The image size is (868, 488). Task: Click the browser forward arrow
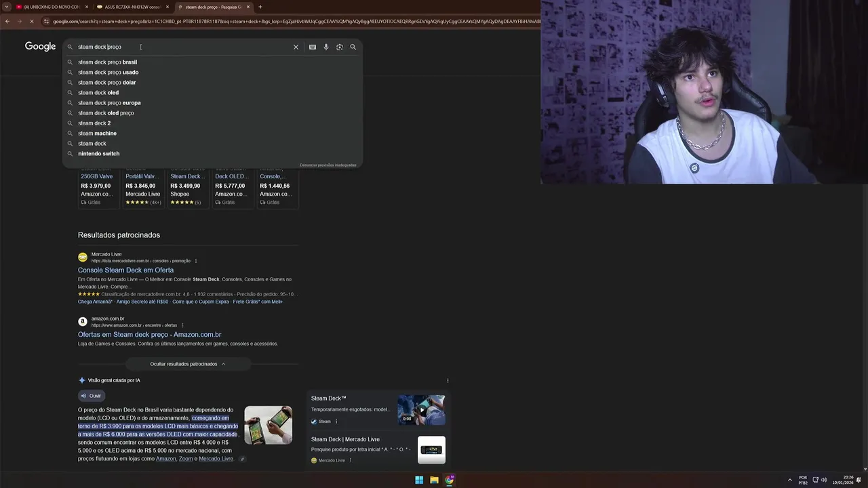(x=20, y=21)
